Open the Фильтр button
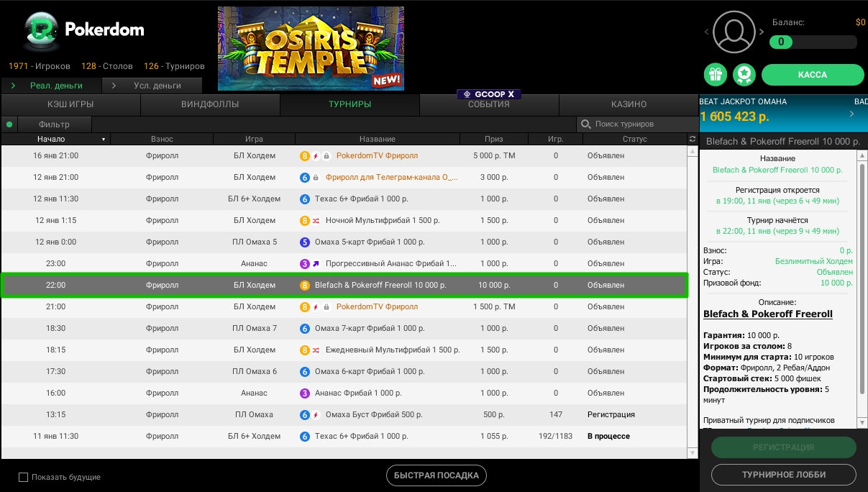This screenshot has height=492, width=868. (55, 124)
